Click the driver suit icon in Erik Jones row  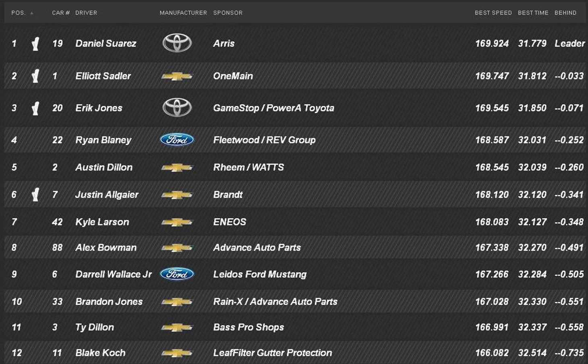[x=35, y=108]
